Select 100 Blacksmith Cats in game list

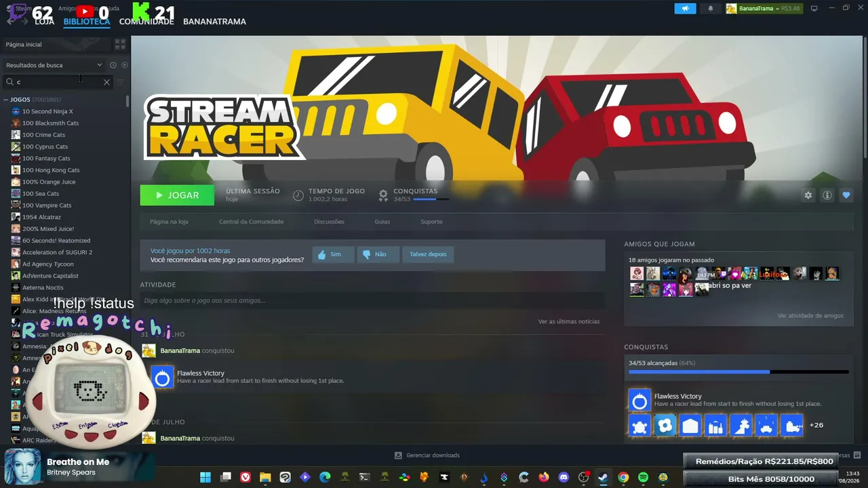tap(50, 123)
